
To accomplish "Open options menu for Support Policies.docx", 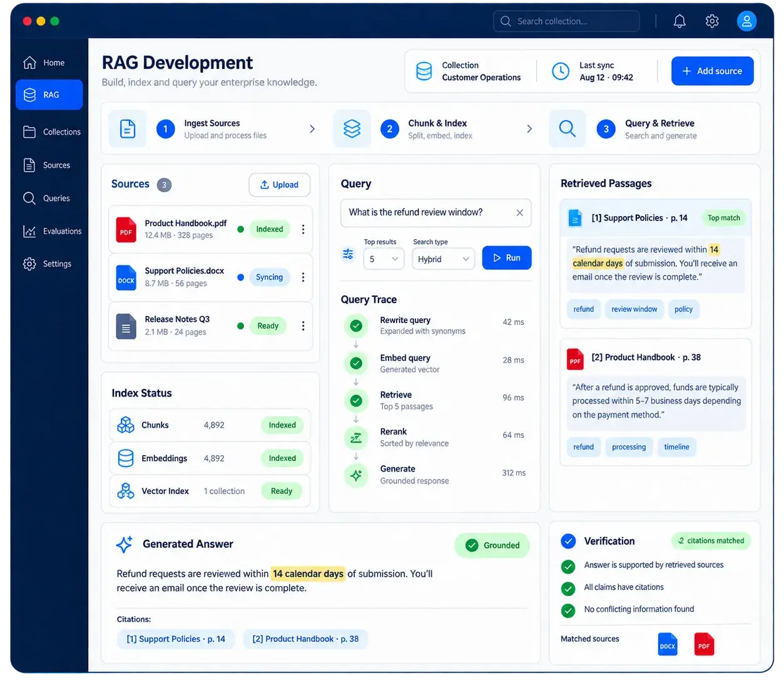I will (x=303, y=277).
